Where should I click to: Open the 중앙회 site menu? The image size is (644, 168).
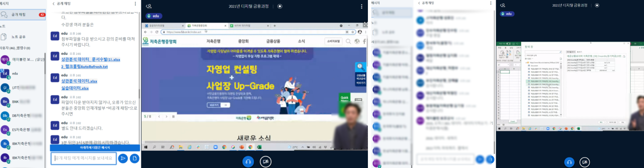coord(243,41)
